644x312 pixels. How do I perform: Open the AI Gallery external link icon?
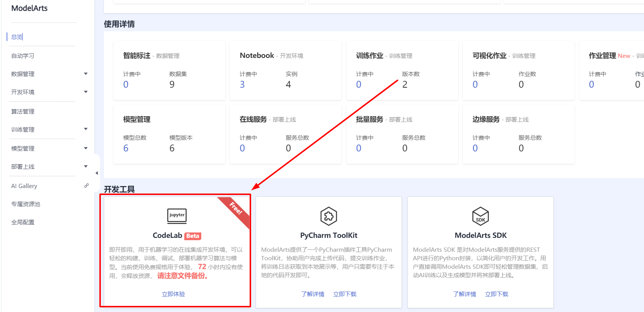[x=87, y=186]
